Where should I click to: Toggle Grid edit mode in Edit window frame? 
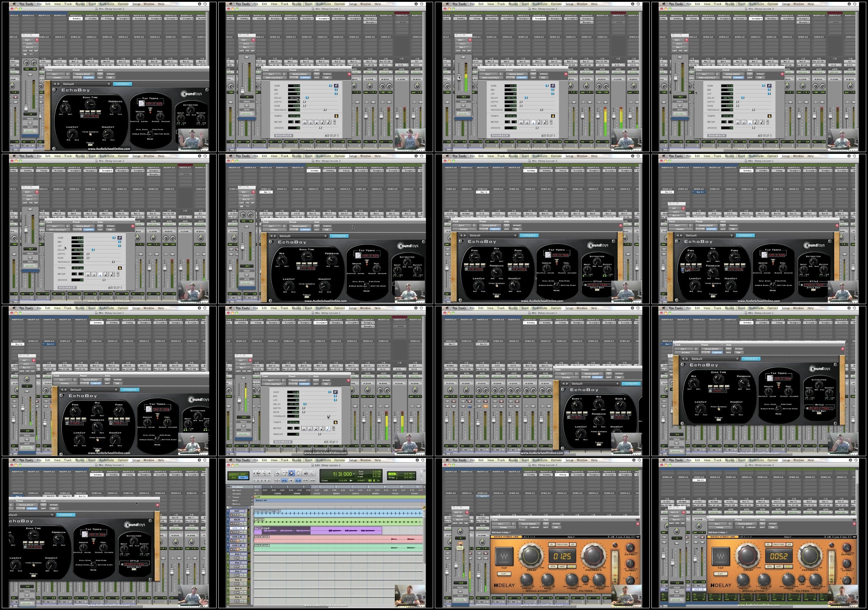(x=243, y=478)
